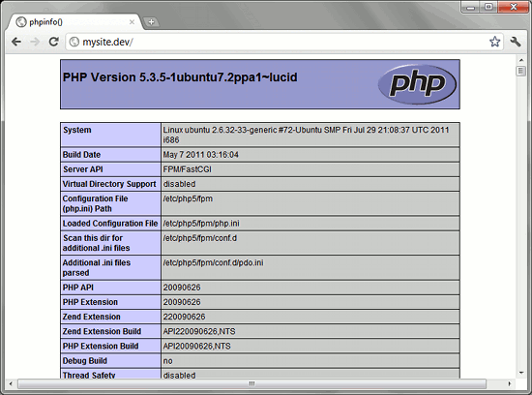Image resolution: width=532 pixels, height=395 pixels.
Task: Click vertical scrollbar up arrow
Action: click(x=521, y=60)
